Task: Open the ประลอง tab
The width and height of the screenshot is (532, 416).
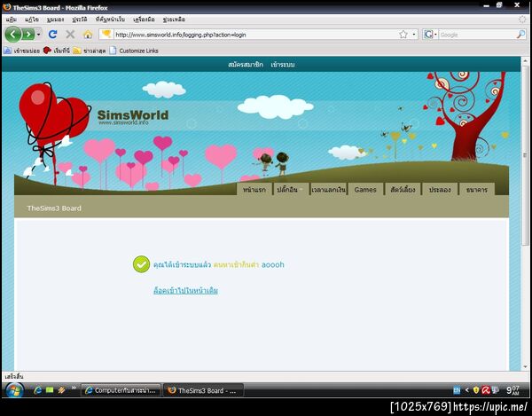Action: pyautogui.click(x=440, y=189)
